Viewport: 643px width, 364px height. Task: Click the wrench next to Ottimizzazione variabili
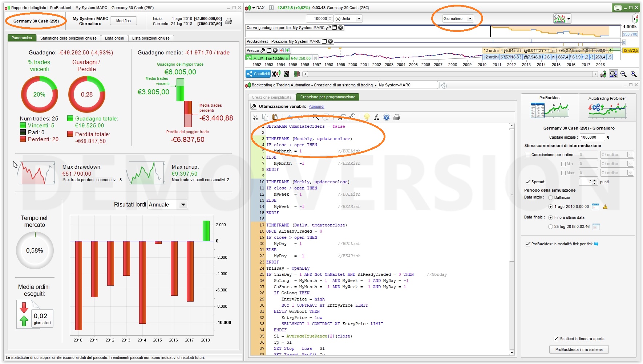(x=254, y=106)
